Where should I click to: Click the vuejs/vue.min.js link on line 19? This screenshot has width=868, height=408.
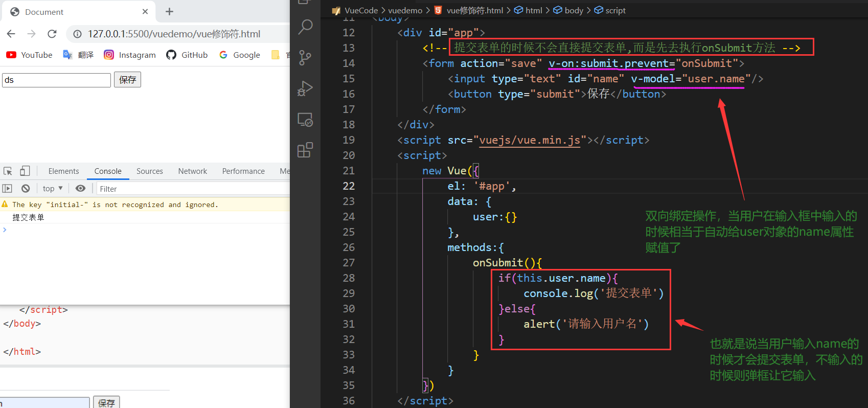pos(530,140)
